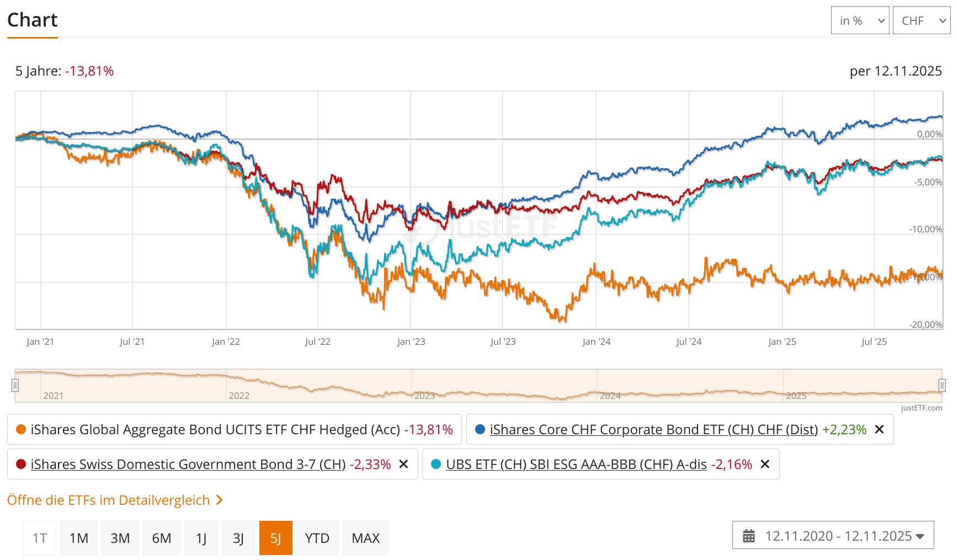The image size is (958, 560).
Task: Click the right navigator range handle
Action: 942,385
